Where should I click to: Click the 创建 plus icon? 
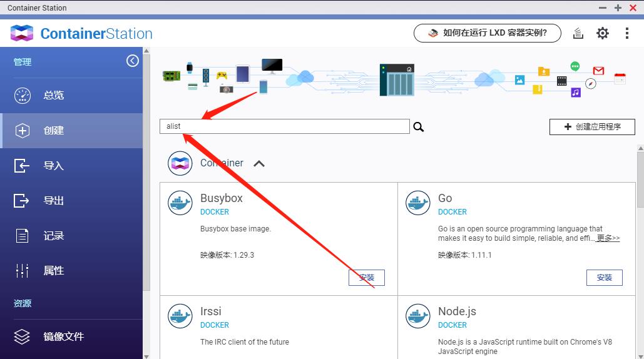[22, 131]
